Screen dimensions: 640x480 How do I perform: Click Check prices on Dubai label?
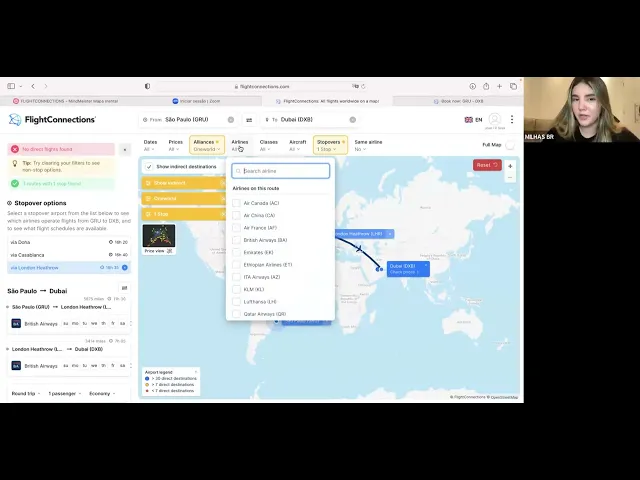pyautogui.click(x=404, y=272)
